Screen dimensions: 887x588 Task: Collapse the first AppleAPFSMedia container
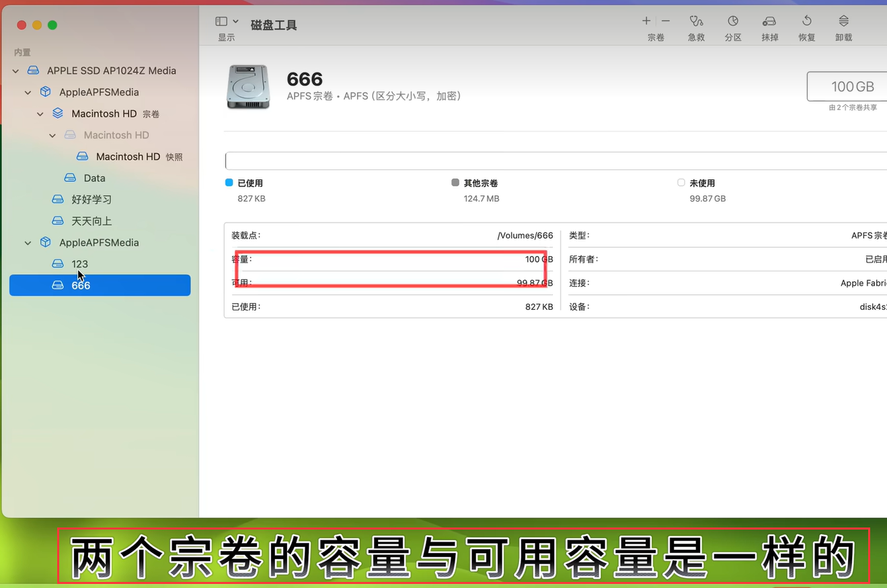(28, 92)
